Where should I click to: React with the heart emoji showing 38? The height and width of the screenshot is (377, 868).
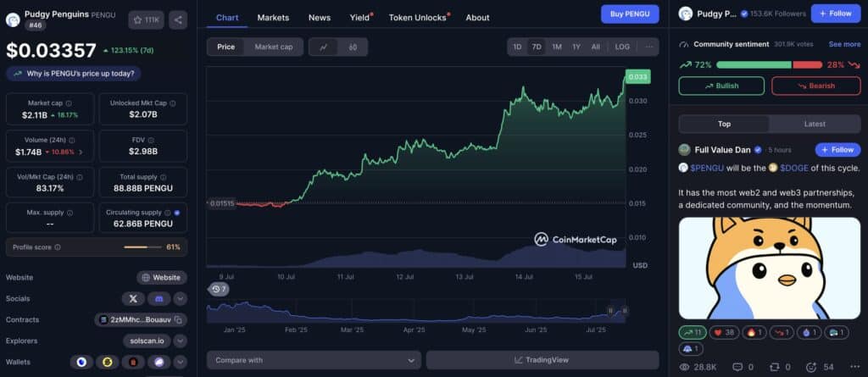pos(724,333)
